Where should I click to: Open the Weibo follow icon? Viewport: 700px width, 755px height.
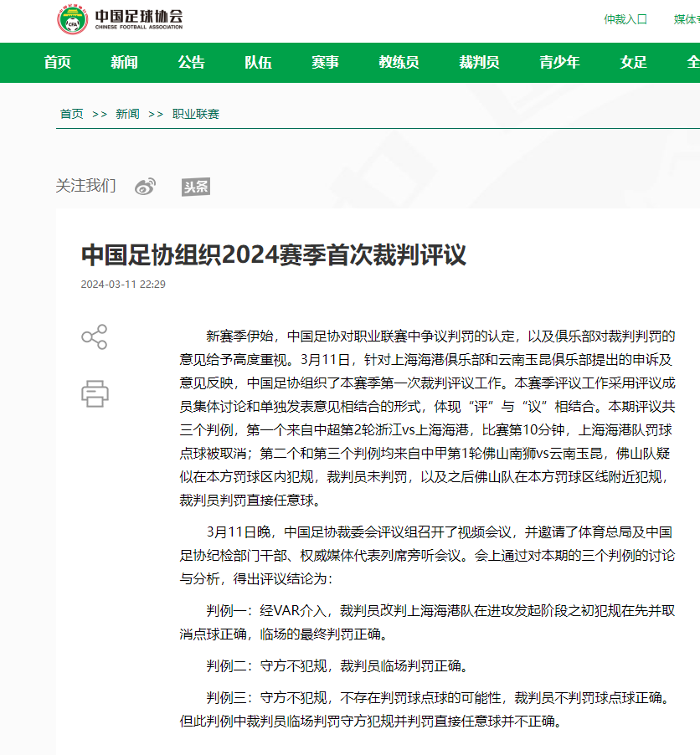click(x=146, y=187)
